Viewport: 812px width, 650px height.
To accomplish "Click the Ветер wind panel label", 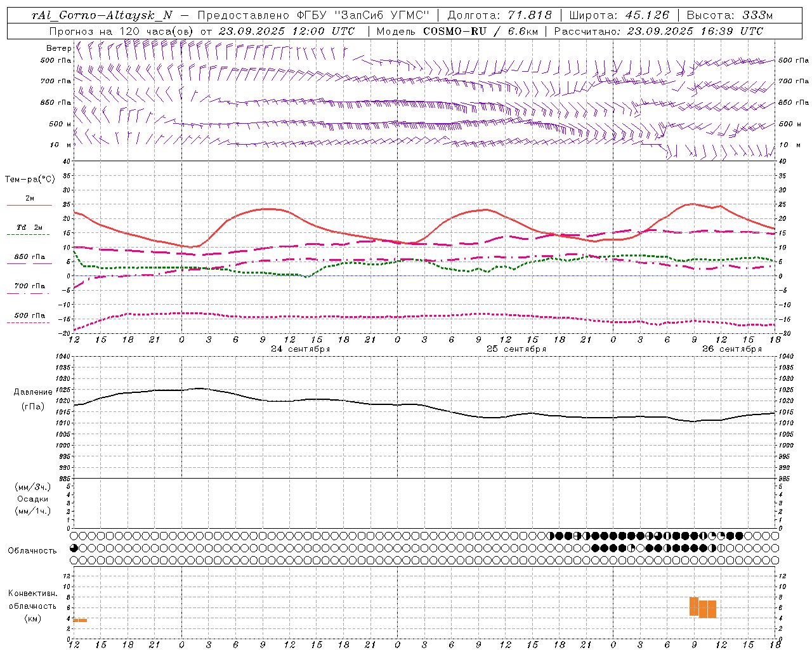I will [x=58, y=48].
